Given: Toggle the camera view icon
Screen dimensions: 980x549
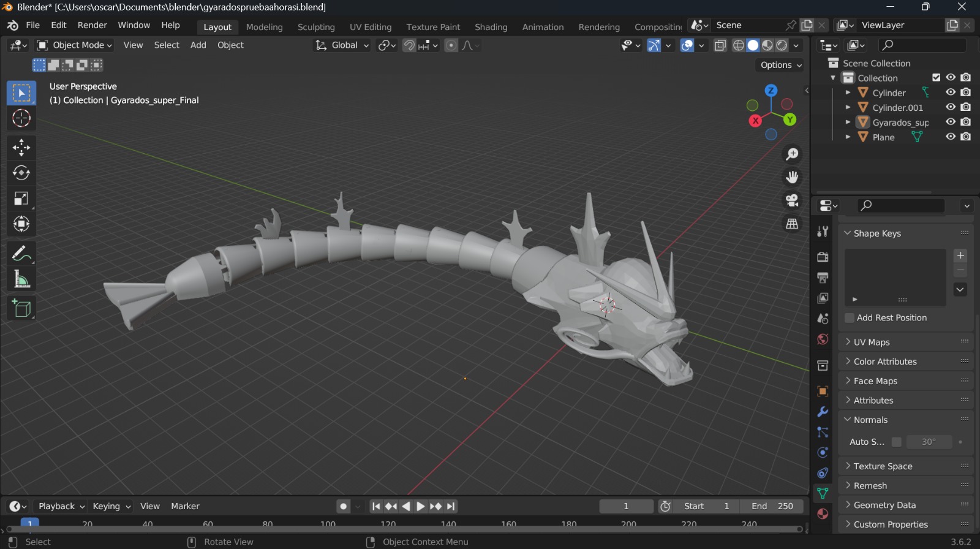Looking at the screenshot, I should coord(792,200).
